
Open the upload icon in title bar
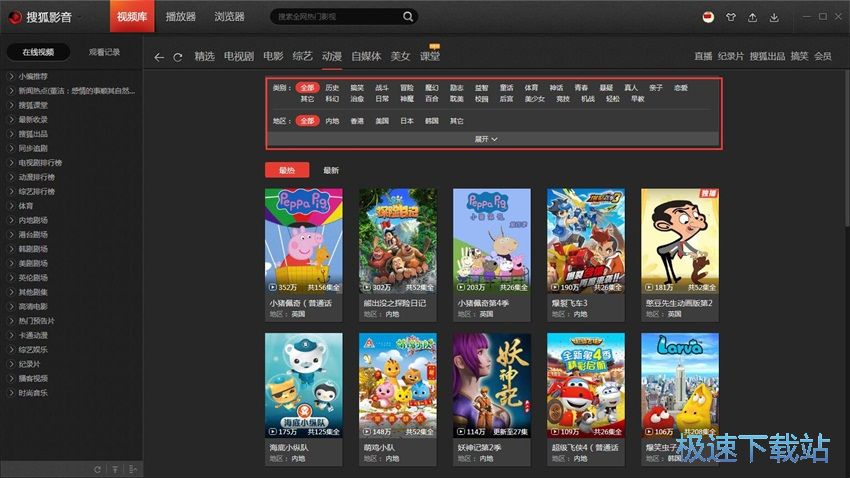tap(752, 17)
